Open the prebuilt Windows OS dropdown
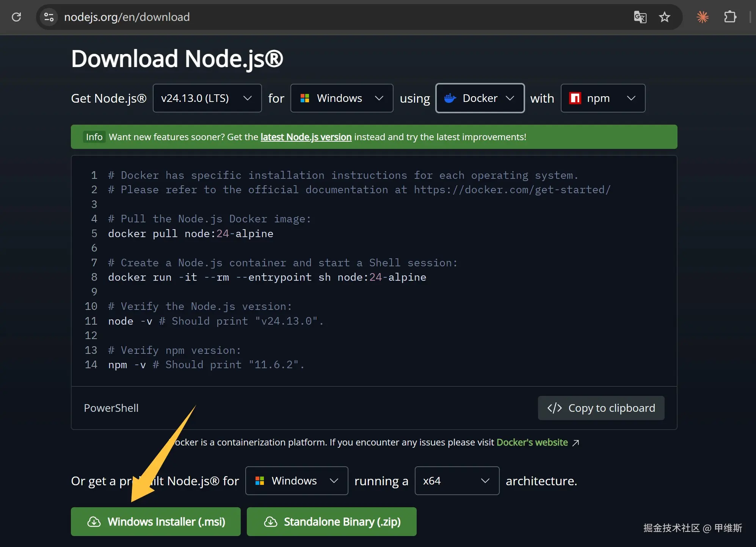The image size is (756, 547). tap(296, 481)
